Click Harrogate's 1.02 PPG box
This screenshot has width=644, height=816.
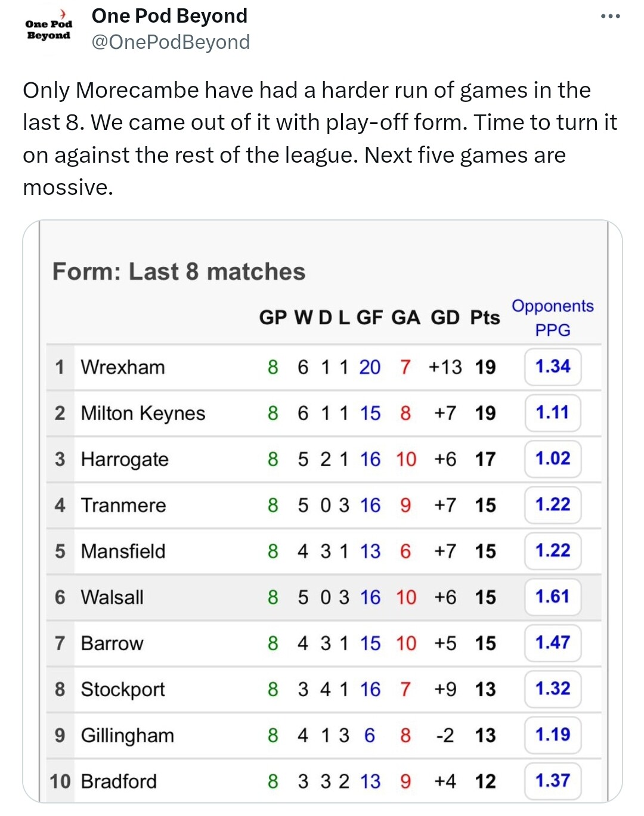553,458
